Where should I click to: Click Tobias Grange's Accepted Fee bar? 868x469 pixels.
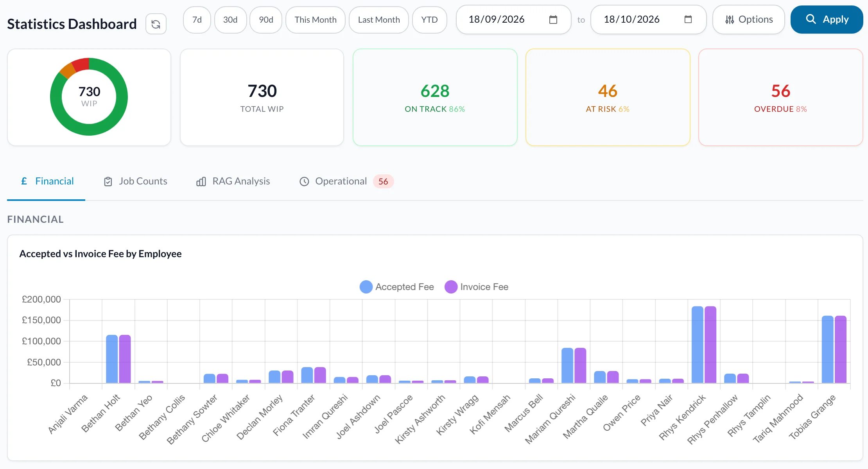(828, 349)
